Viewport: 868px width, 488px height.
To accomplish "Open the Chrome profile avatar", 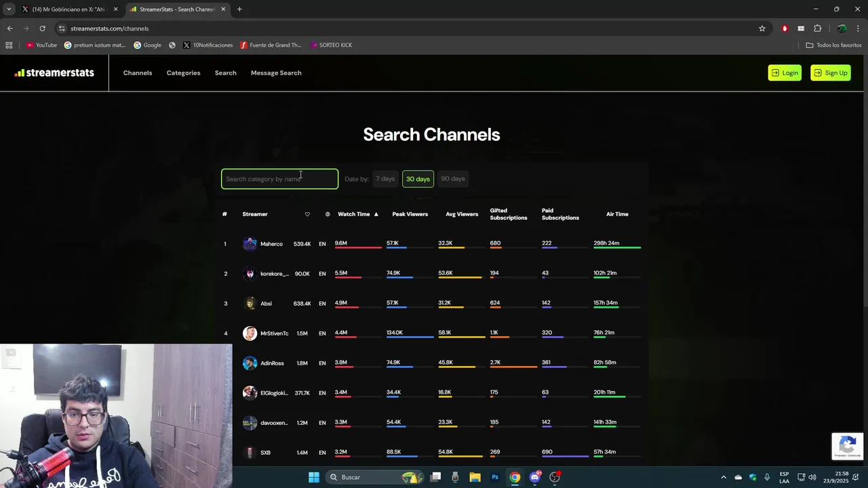I will [x=842, y=28].
